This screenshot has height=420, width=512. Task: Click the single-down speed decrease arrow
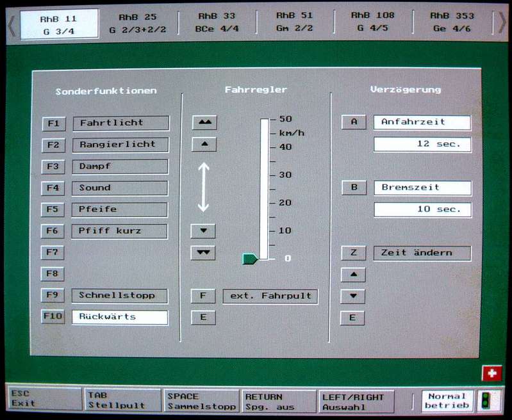(203, 231)
